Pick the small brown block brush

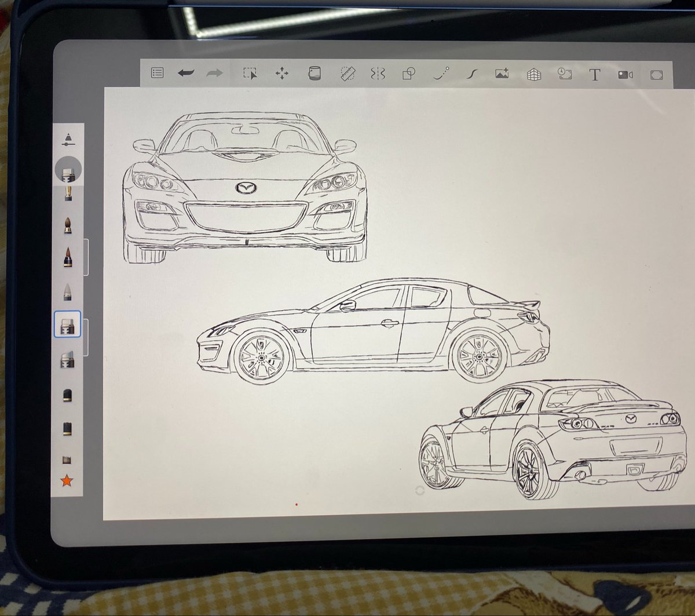pyautogui.click(x=67, y=460)
